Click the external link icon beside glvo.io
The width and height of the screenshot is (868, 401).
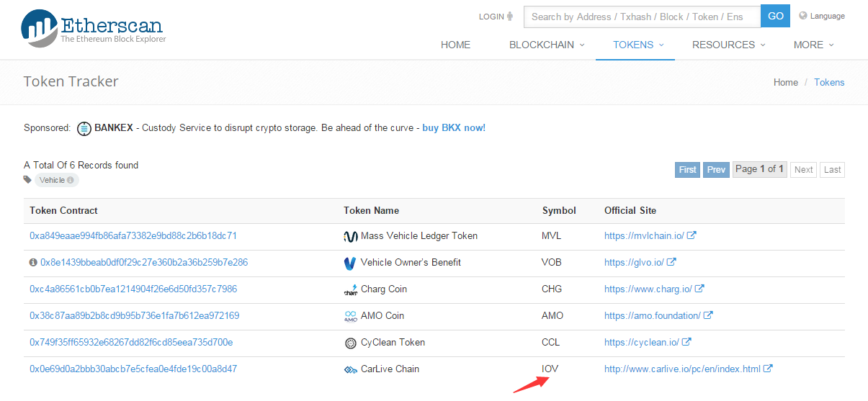coord(671,263)
